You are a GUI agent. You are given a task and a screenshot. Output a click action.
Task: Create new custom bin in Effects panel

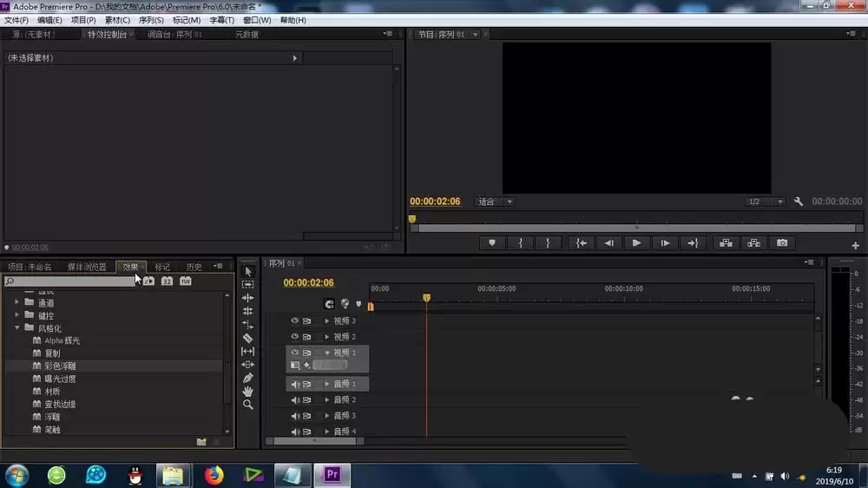tap(201, 441)
